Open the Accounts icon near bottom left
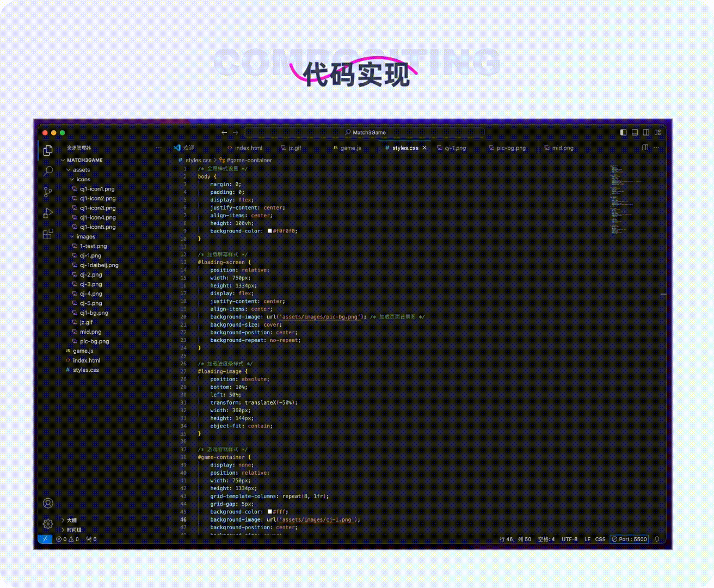The width and height of the screenshot is (714, 588). pos(48,504)
